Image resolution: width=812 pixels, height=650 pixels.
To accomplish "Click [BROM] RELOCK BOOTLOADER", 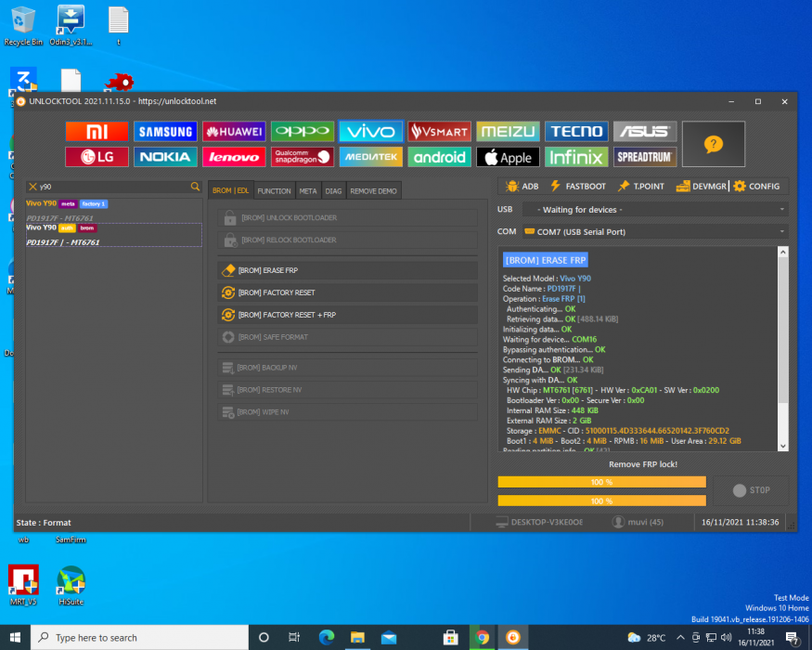I will coord(347,240).
